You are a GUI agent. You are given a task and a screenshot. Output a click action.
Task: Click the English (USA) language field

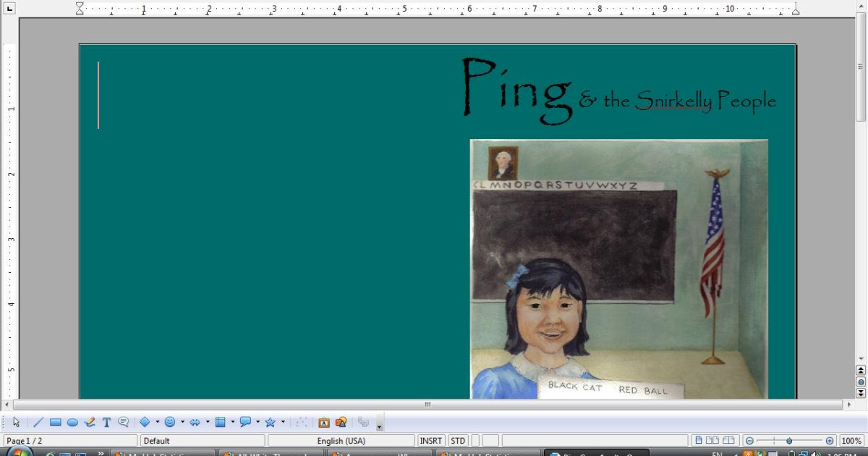pos(341,441)
